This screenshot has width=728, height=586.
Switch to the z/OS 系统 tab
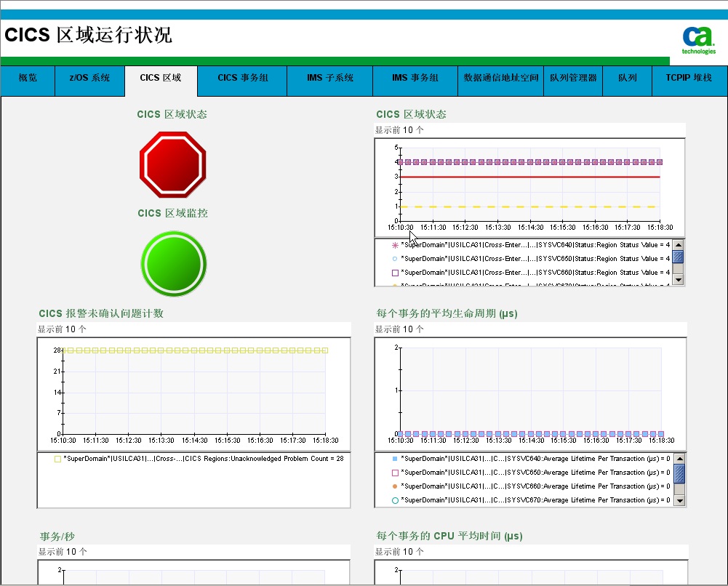89,78
